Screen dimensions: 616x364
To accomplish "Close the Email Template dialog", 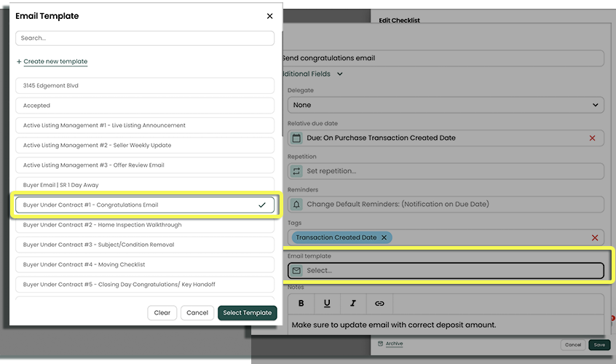I will (x=269, y=16).
